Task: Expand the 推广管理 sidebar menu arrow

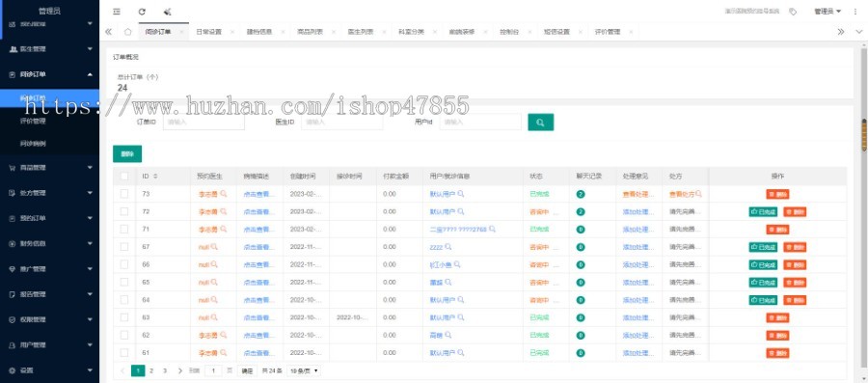Action: coord(90,269)
